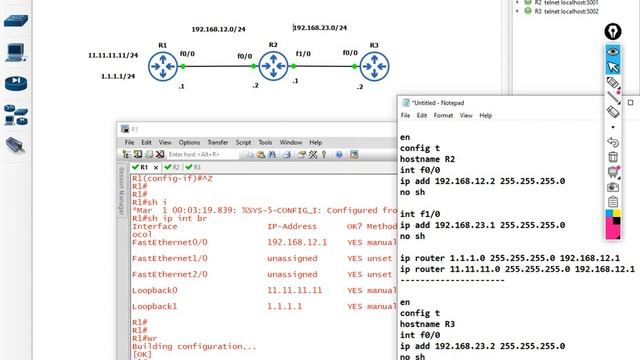Click SecureCRT Disconnect toolbar icon
The image size is (640, 360).
[160, 154]
